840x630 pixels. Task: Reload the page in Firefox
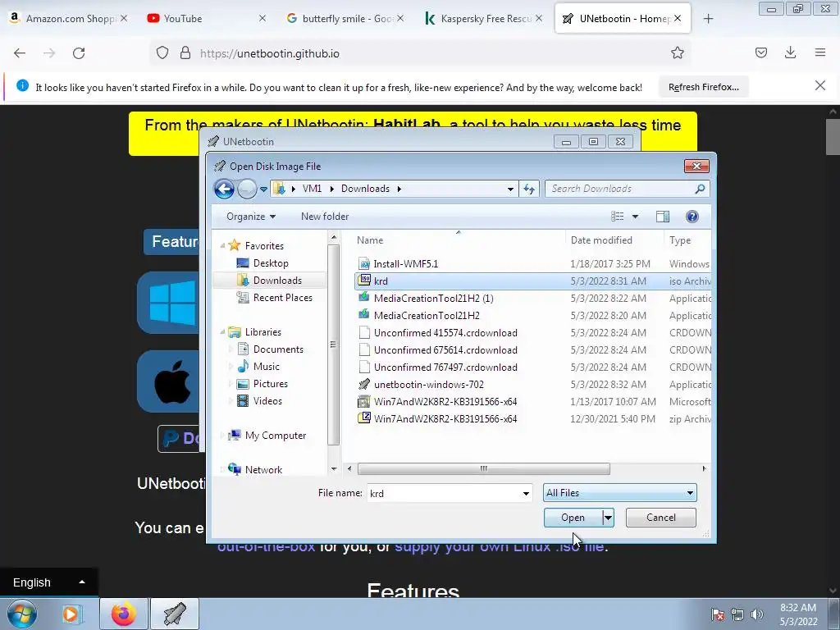(79, 53)
